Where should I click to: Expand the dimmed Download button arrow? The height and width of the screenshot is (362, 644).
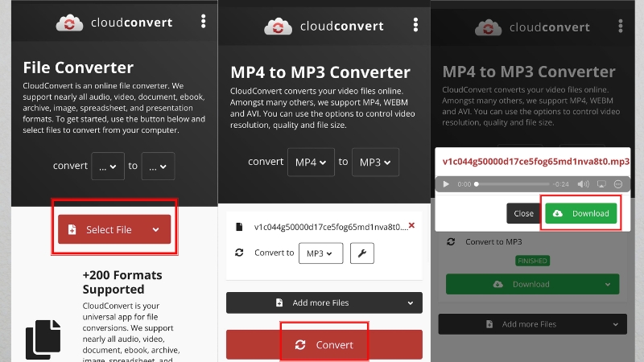coord(608,285)
